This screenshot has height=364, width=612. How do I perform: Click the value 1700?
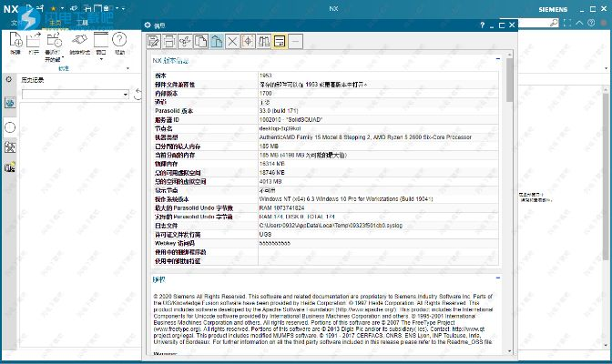265,93
